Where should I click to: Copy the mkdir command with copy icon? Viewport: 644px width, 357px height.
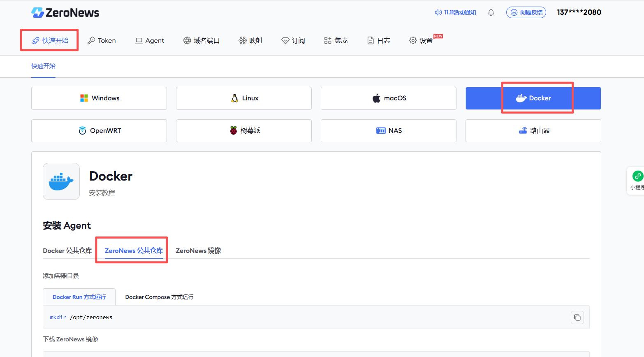577,318
